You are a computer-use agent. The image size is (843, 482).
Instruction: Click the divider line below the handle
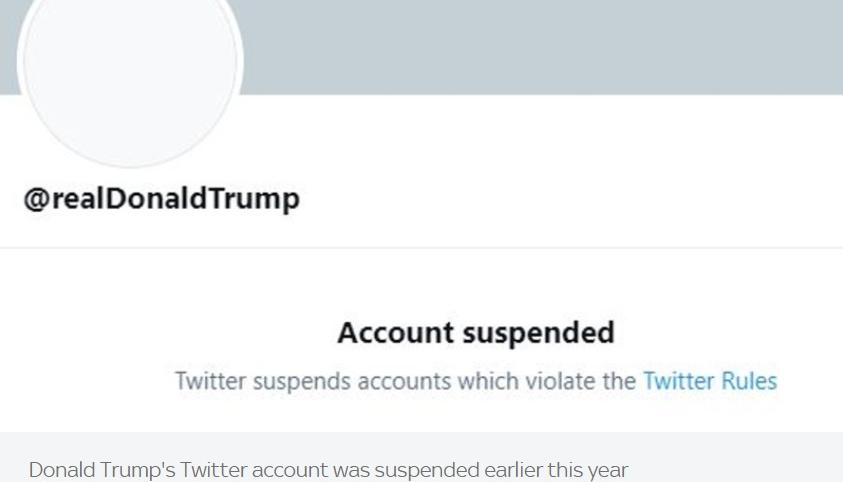421,247
